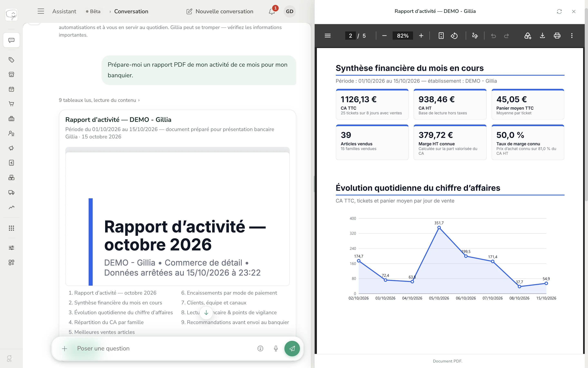588x368 pixels.
Task: Start a Nouvelle conversation
Action: click(x=220, y=11)
